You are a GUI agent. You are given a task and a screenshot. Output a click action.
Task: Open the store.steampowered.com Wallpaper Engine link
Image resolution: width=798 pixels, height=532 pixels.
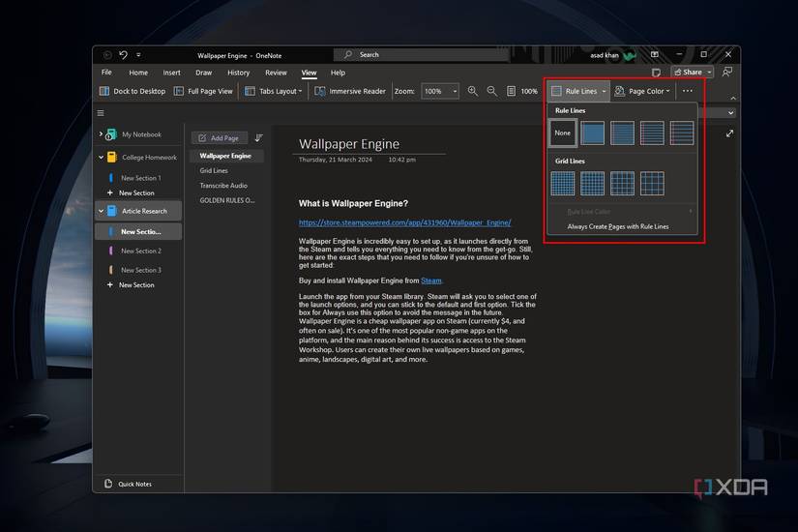coord(404,222)
